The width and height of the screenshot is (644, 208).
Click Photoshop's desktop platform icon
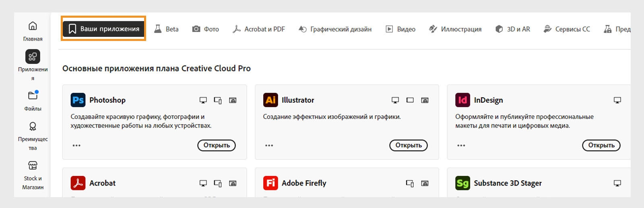203,100
